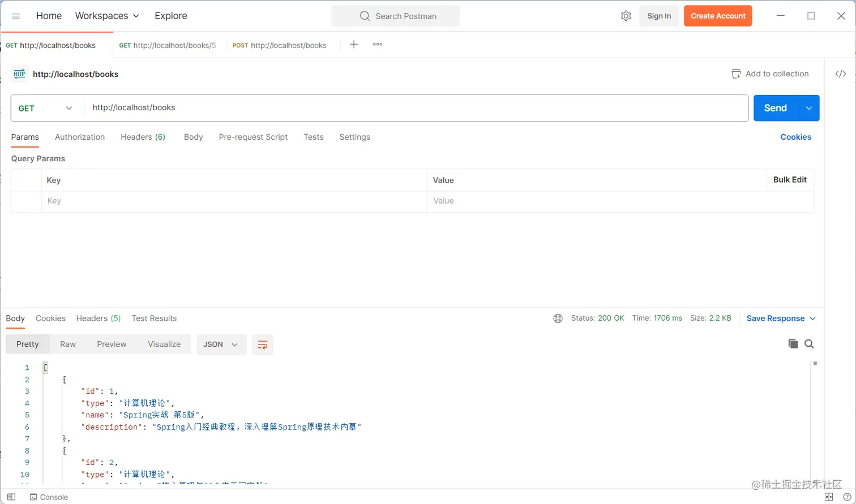Viewport: 856px width, 504px height.
Task: Click the Size: 2.2 KB text
Action: [x=711, y=318]
